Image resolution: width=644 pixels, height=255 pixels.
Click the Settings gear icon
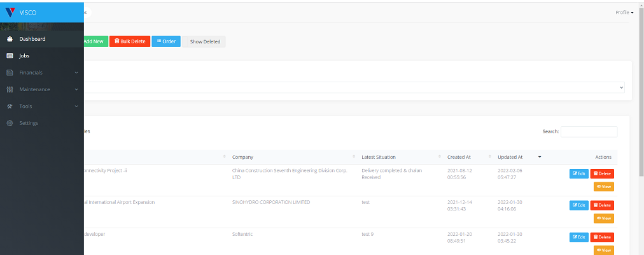click(x=10, y=124)
